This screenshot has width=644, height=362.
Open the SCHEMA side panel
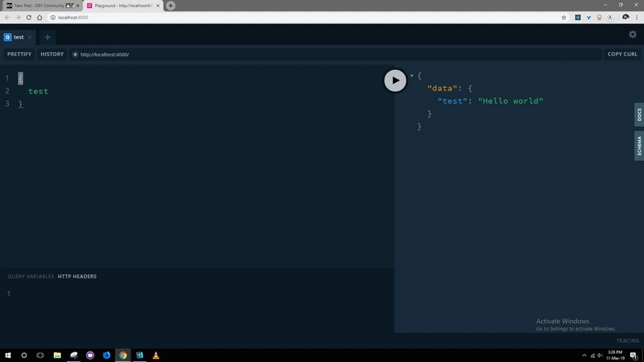(x=639, y=146)
